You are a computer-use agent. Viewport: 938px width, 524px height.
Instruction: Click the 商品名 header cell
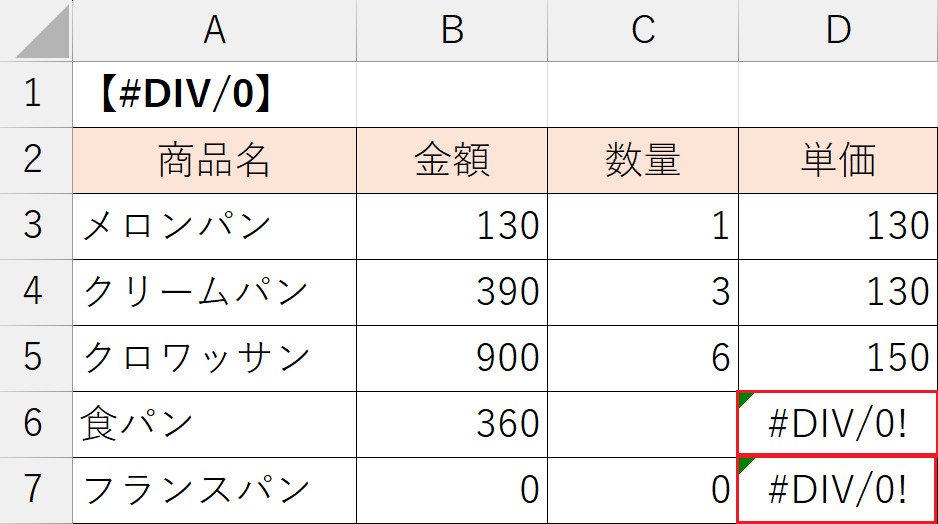click(x=214, y=160)
